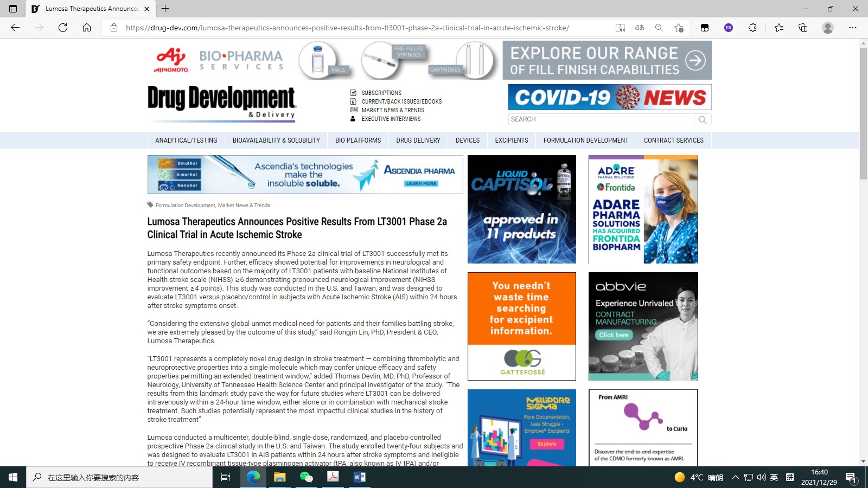The image size is (868, 488).
Task: Open the taskbar clock and date
Action: click(x=819, y=477)
